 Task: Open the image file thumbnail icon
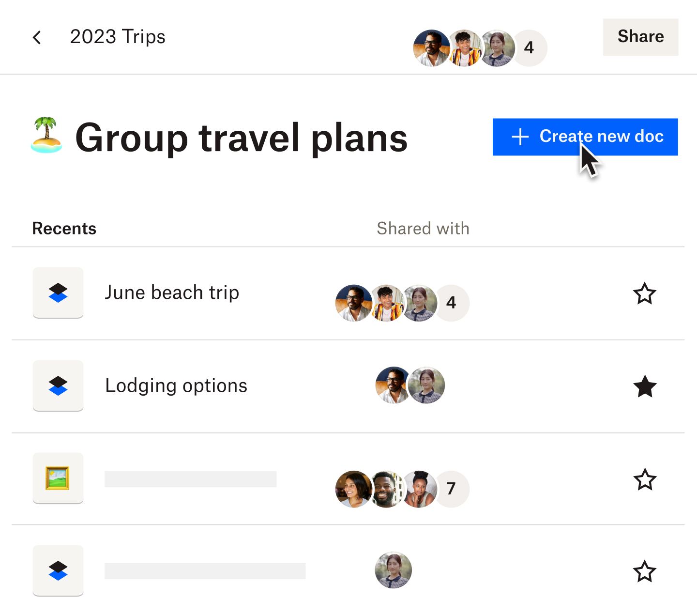point(58,478)
